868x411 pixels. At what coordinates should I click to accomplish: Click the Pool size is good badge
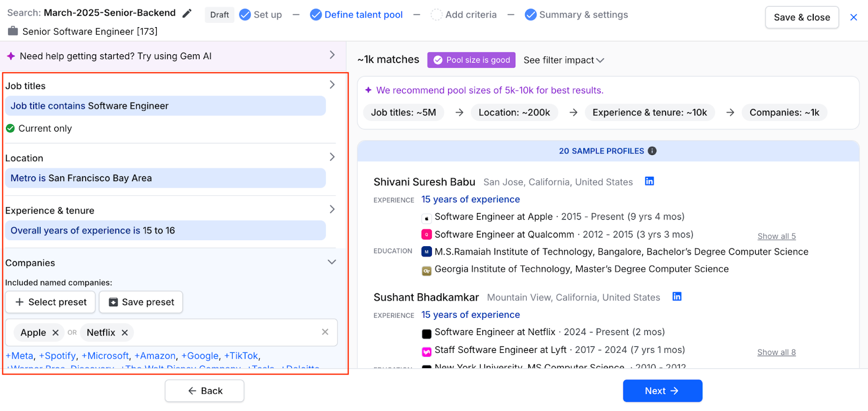pyautogui.click(x=471, y=60)
